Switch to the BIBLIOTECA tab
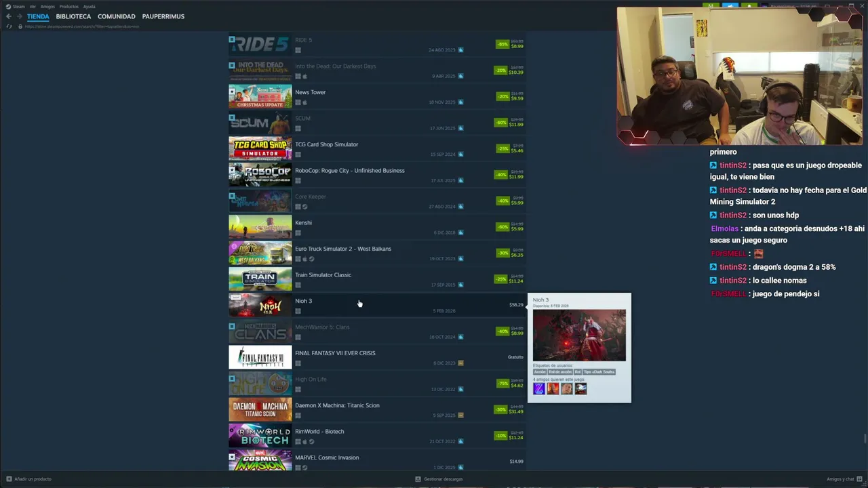Viewport: 868px width, 488px height. (73, 16)
